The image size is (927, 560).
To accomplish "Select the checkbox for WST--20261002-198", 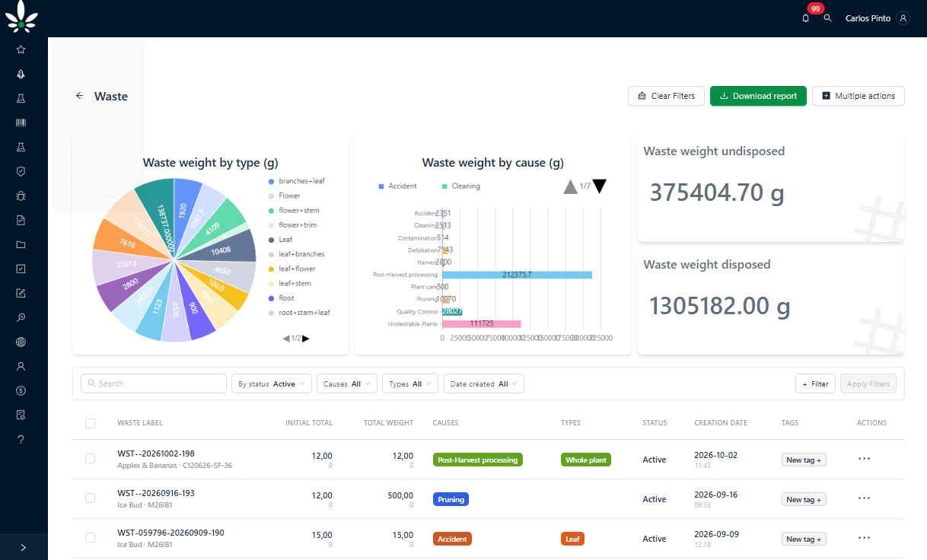I will 90,459.
